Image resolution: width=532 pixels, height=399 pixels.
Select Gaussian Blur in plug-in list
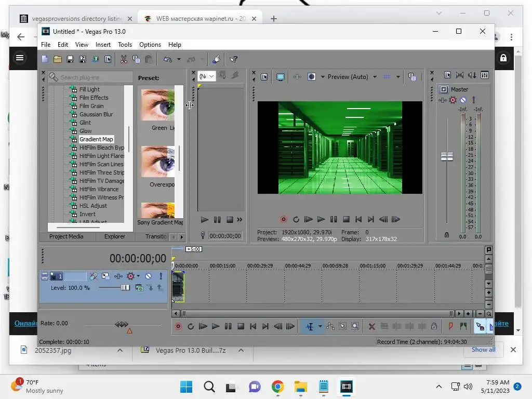pyautogui.click(x=96, y=114)
